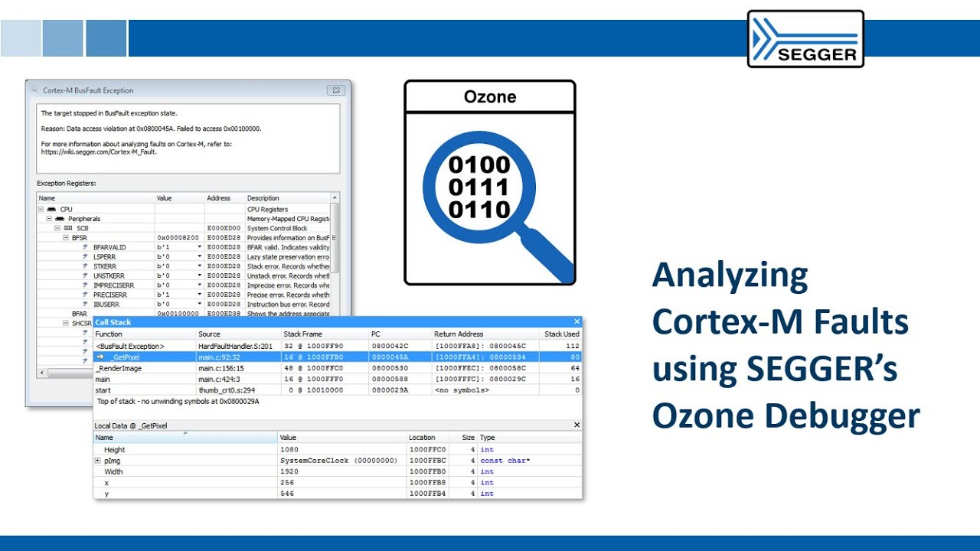Image resolution: width=980 pixels, height=551 pixels.
Task: Click thumb_crt0.s:294 source entry
Action: (227, 390)
